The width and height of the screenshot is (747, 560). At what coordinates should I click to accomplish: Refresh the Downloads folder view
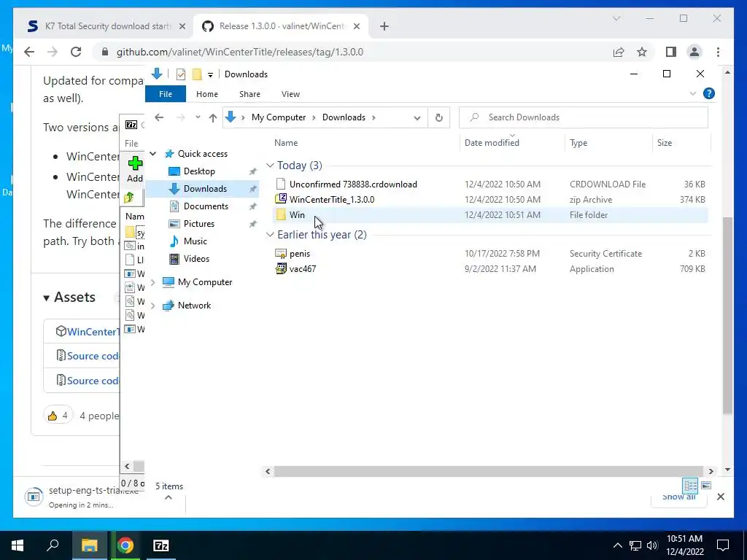[438, 117]
